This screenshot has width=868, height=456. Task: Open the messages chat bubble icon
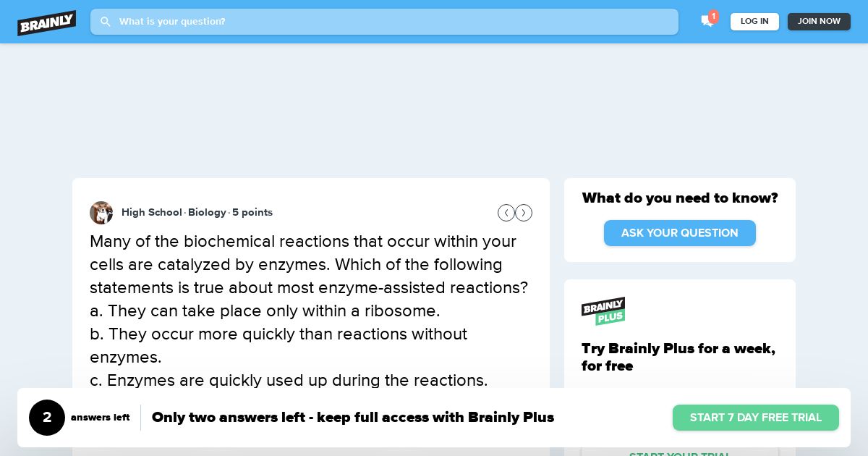point(707,22)
